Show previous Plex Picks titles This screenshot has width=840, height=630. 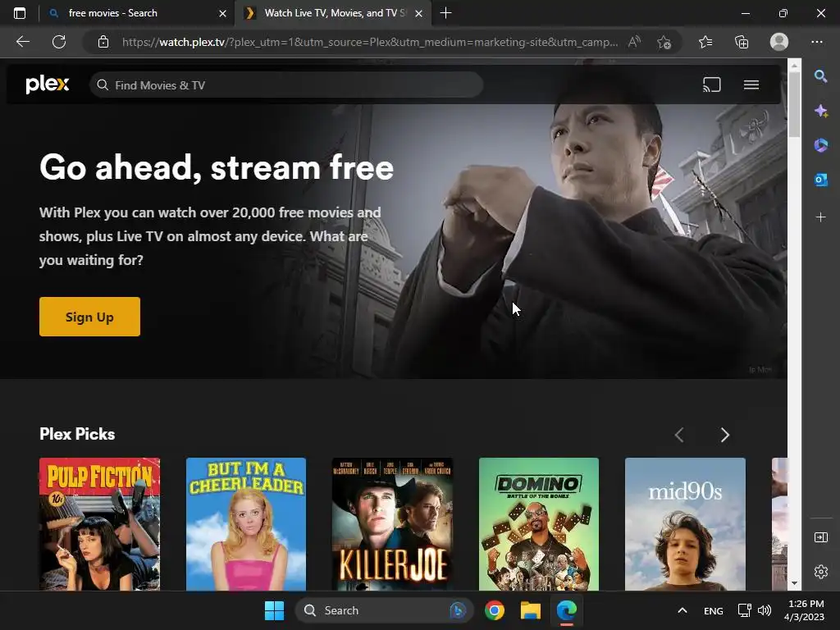679,435
